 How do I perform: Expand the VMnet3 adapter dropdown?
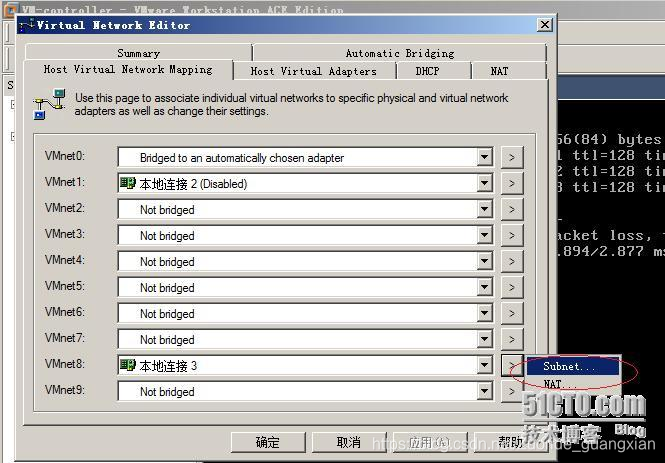point(484,235)
